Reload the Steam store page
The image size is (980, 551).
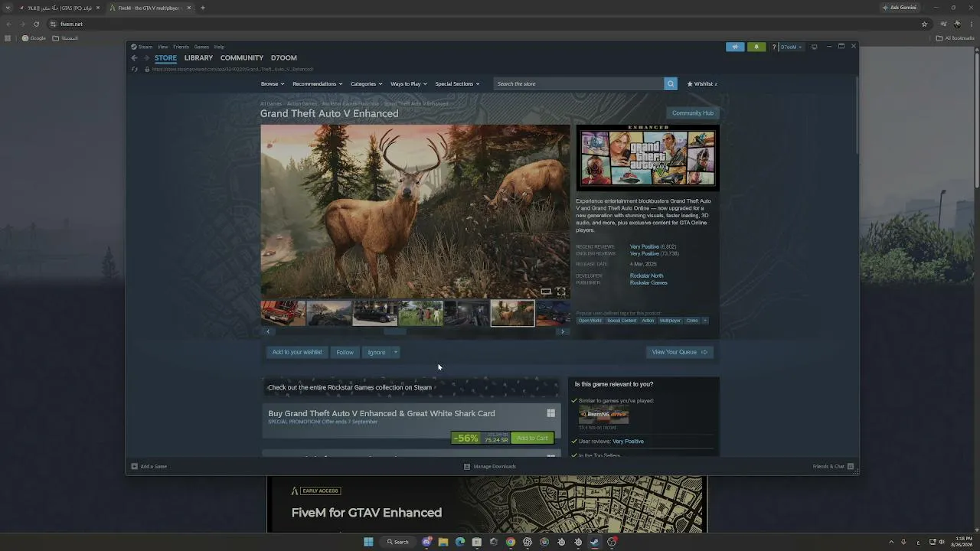tap(134, 69)
